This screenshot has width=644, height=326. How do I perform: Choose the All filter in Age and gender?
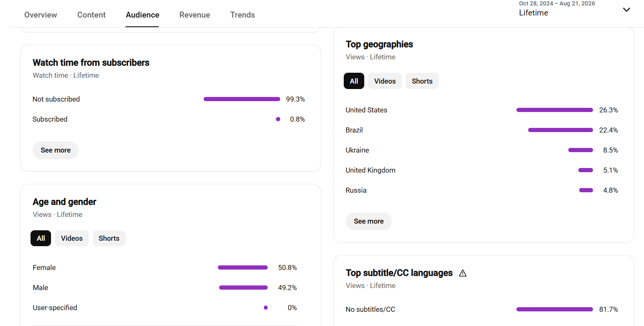[x=41, y=238]
